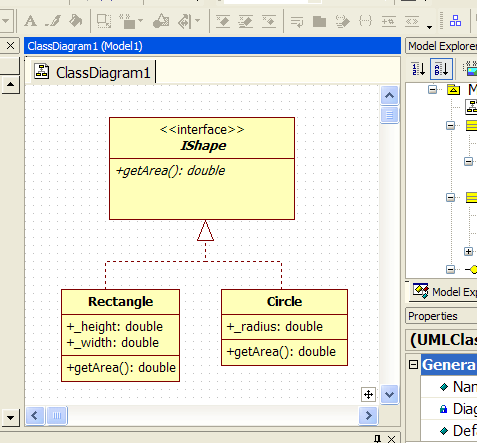477x443 pixels.
Task: Collapse the General properties section
Action: [x=413, y=364]
